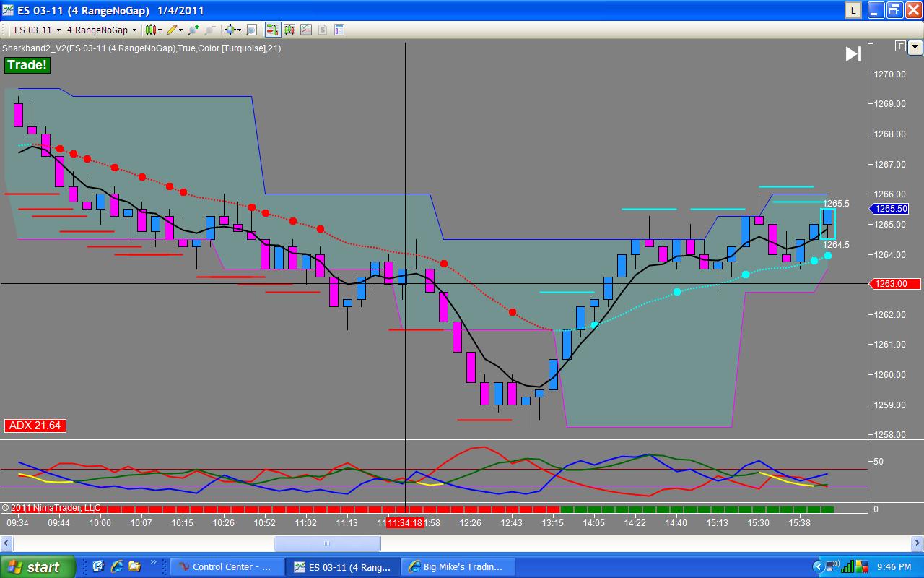Toggle the Chart Trader panel icon
This screenshot has height=578, width=924.
click(273, 30)
